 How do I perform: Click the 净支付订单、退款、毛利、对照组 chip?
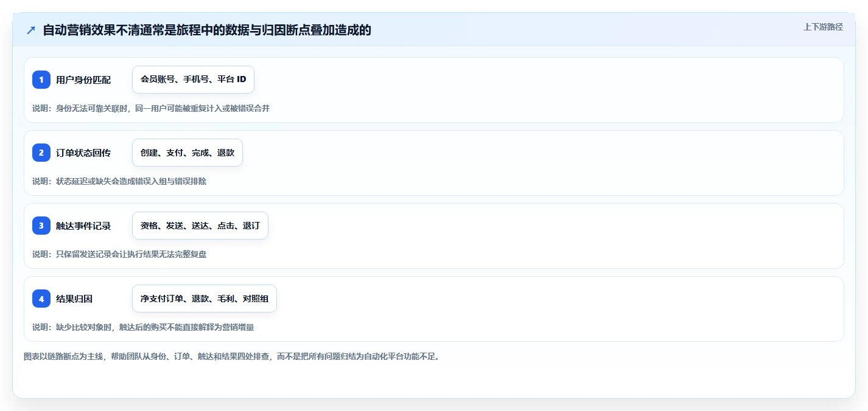[205, 299]
